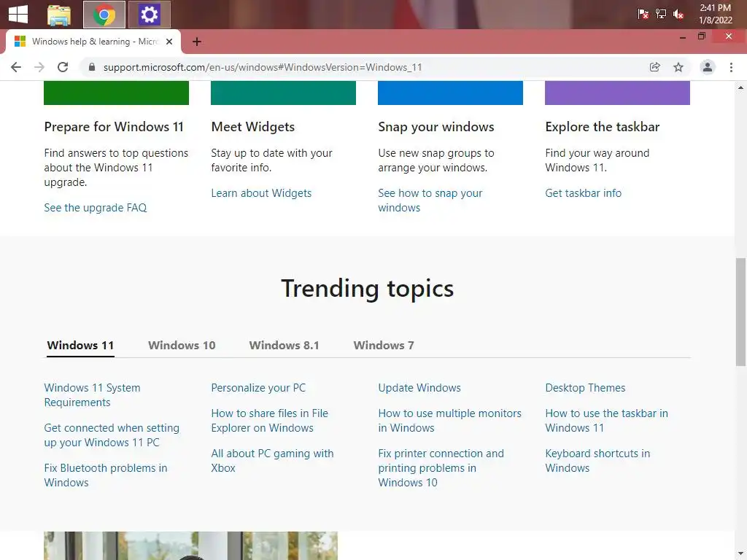
Task: Click the Meet Widgets heading
Action: (x=253, y=127)
